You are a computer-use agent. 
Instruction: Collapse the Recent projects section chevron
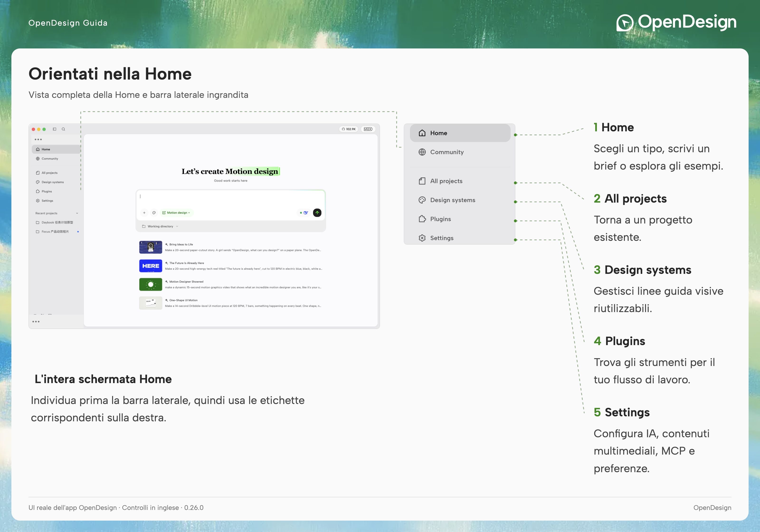click(77, 213)
